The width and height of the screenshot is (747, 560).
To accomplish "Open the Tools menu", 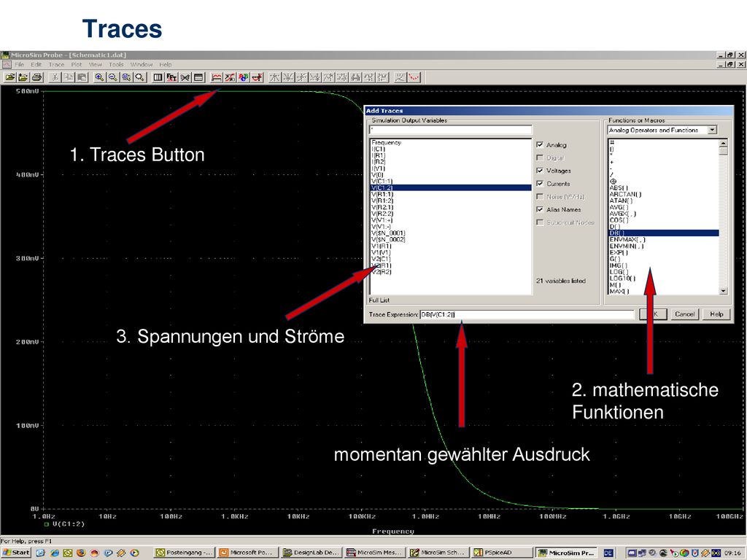I will pos(116,64).
